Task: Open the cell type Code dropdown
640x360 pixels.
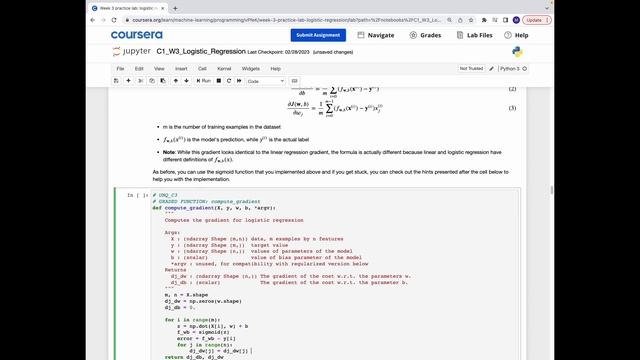Action: pos(266,81)
